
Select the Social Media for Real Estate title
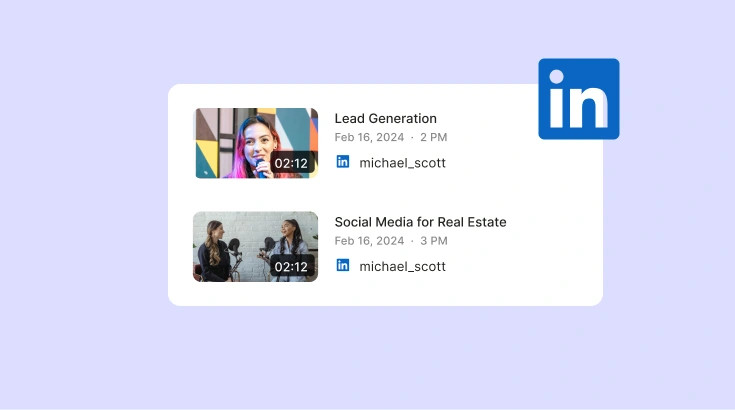pyautogui.click(x=420, y=222)
